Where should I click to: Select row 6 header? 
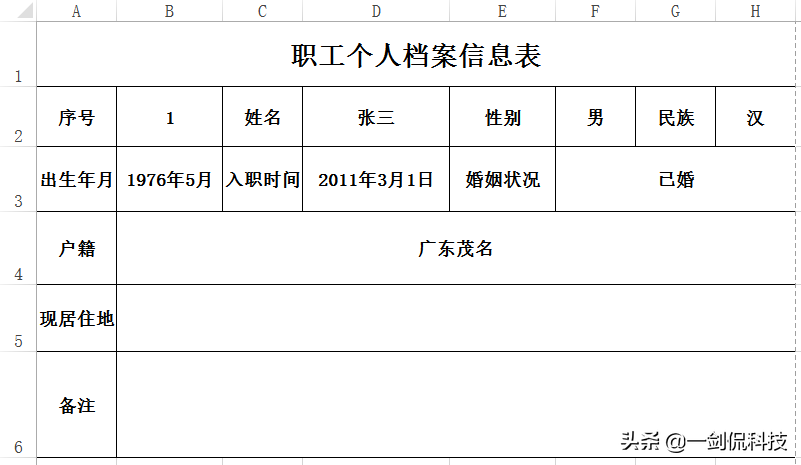18,404
